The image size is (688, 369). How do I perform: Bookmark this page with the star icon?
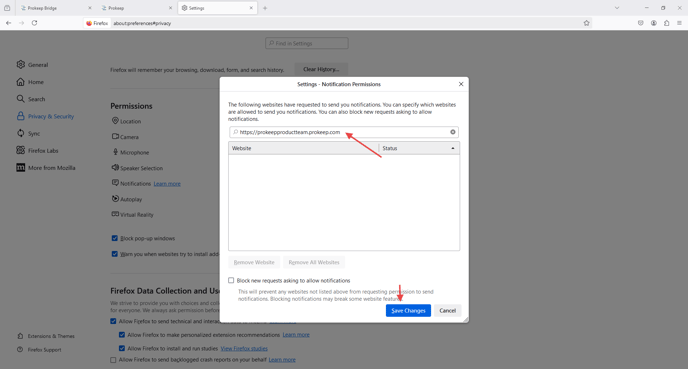586,23
